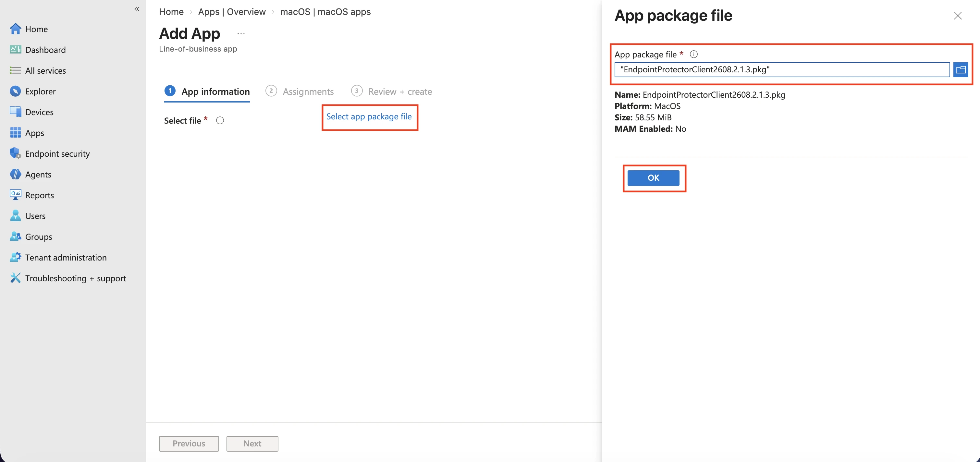Open Home in the sidebar
This screenshot has width=980, height=462.
(x=29, y=29)
